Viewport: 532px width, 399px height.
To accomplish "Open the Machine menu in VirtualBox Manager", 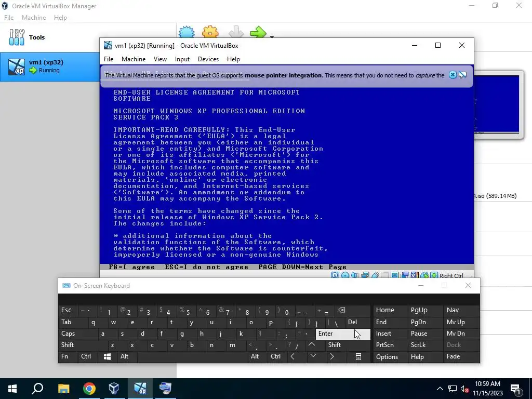I will point(34,17).
